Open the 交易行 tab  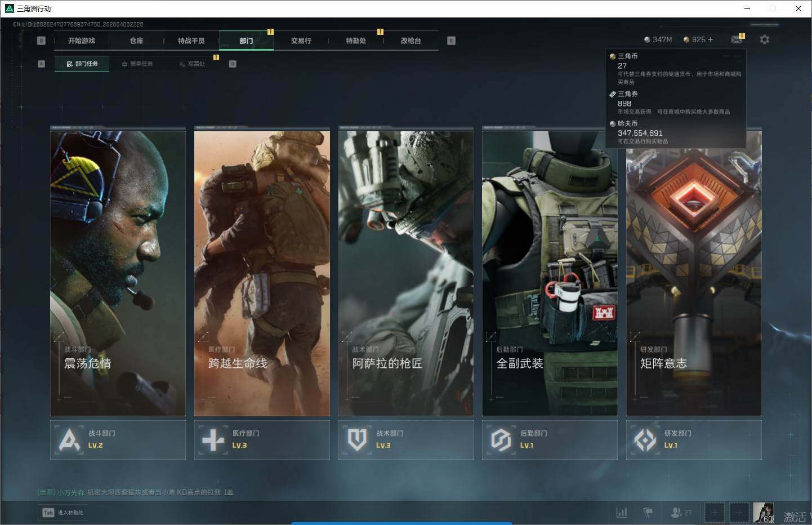(301, 41)
